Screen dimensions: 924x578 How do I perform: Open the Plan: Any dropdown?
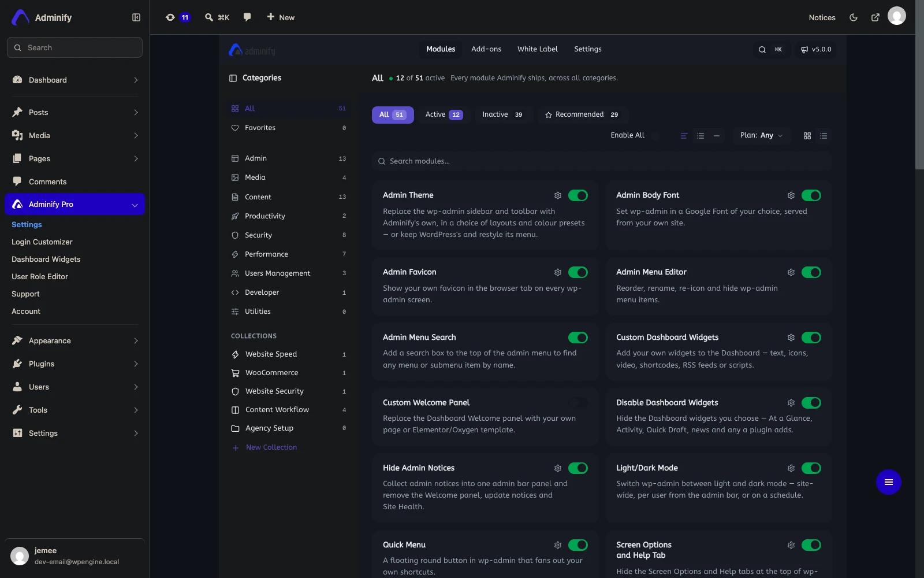point(761,135)
